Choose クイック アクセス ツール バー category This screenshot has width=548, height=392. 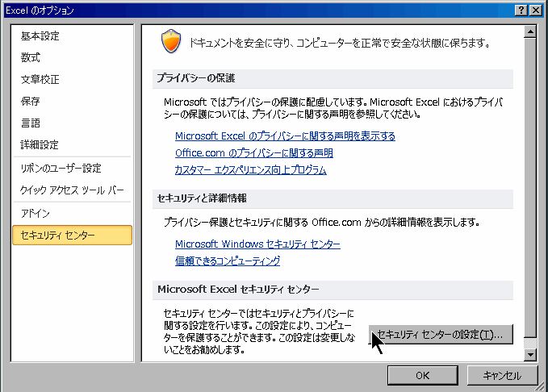[72, 190]
